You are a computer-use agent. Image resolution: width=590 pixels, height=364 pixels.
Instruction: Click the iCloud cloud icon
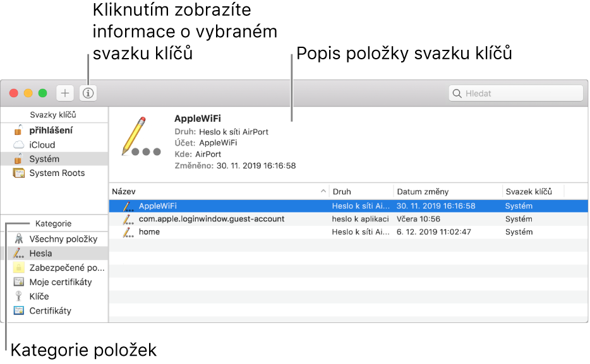click(x=18, y=144)
